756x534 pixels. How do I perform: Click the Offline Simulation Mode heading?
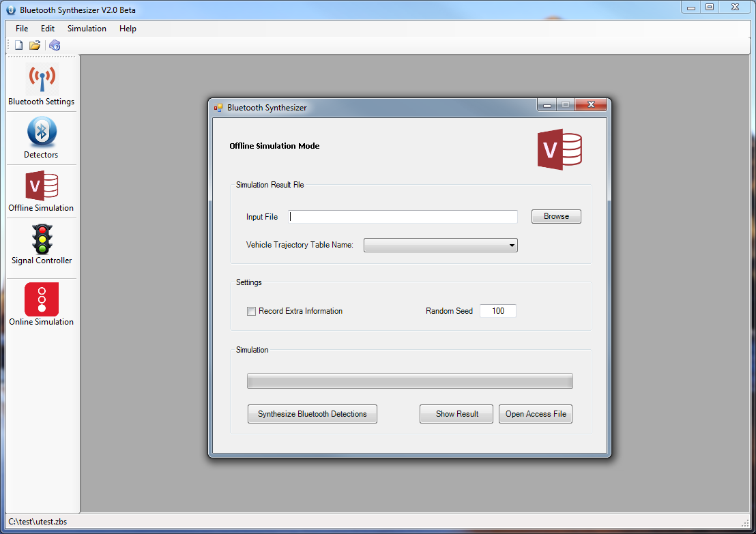click(x=274, y=146)
